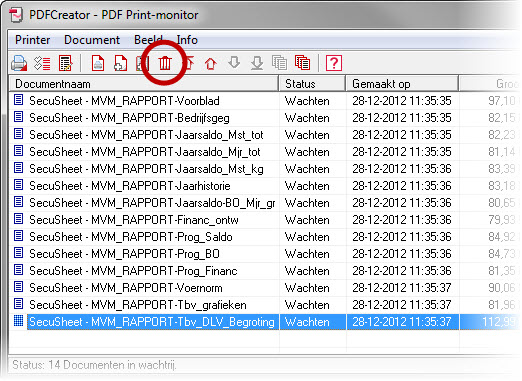Screen dimensions: 522x381
Task: Open the Beeld menu
Action: pos(148,40)
